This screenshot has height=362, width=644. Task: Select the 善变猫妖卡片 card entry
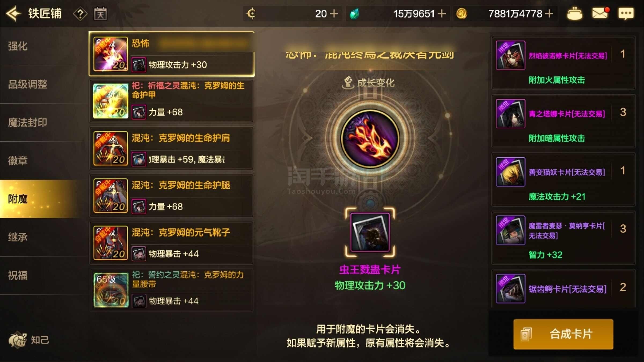(563, 180)
